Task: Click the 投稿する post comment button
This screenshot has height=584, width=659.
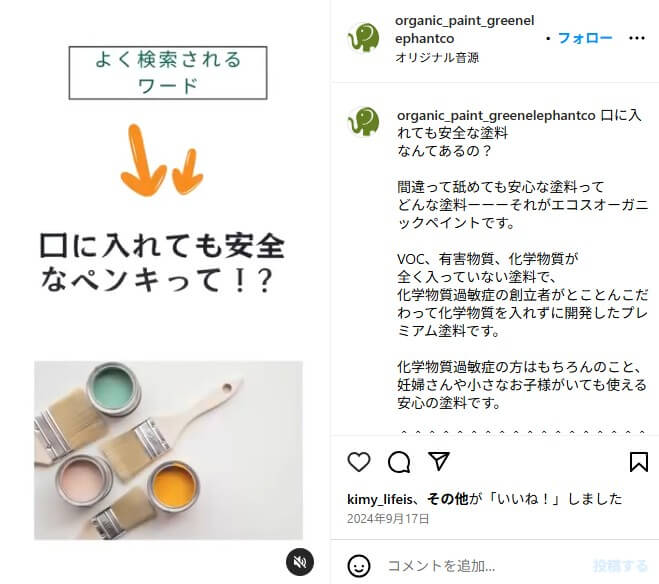Action: (620, 566)
